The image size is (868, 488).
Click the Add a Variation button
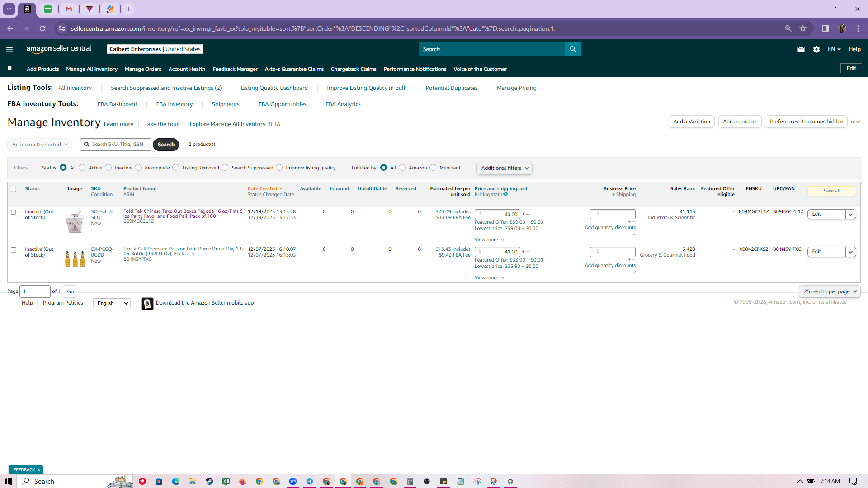click(692, 122)
